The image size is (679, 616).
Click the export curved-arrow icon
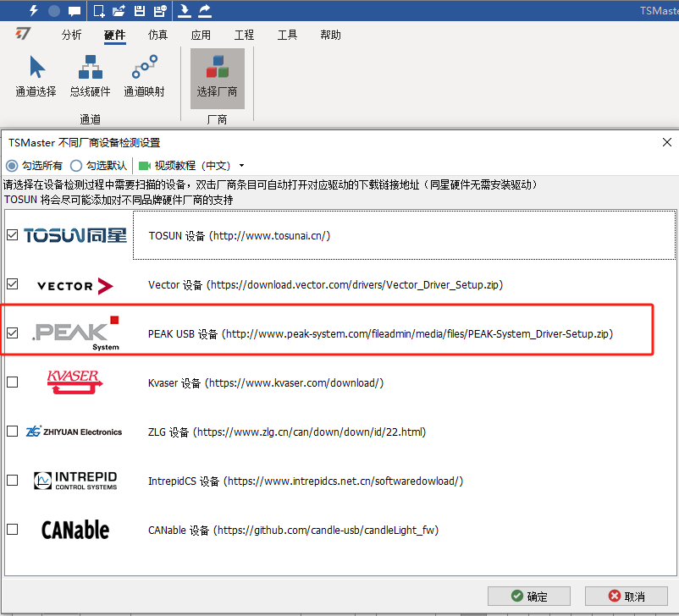click(x=205, y=11)
